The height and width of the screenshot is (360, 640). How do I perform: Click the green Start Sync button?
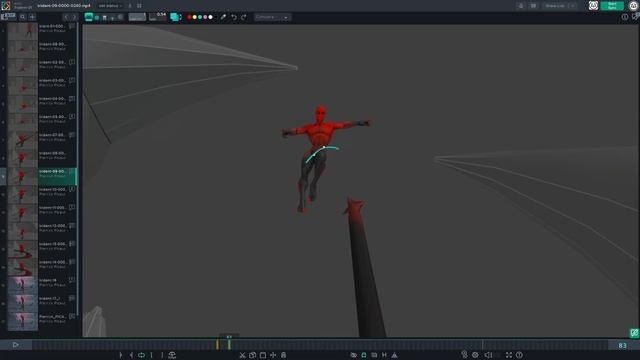612,5
